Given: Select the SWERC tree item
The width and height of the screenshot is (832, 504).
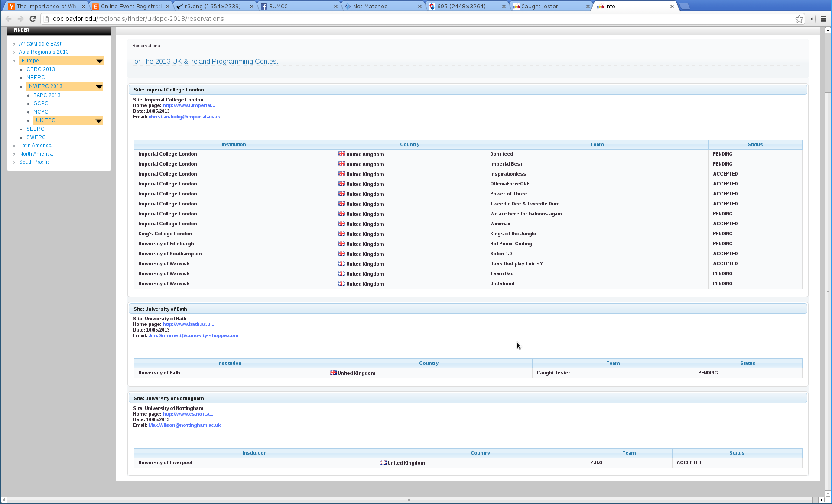Looking at the screenshot, I should click(x=36, y=137).
